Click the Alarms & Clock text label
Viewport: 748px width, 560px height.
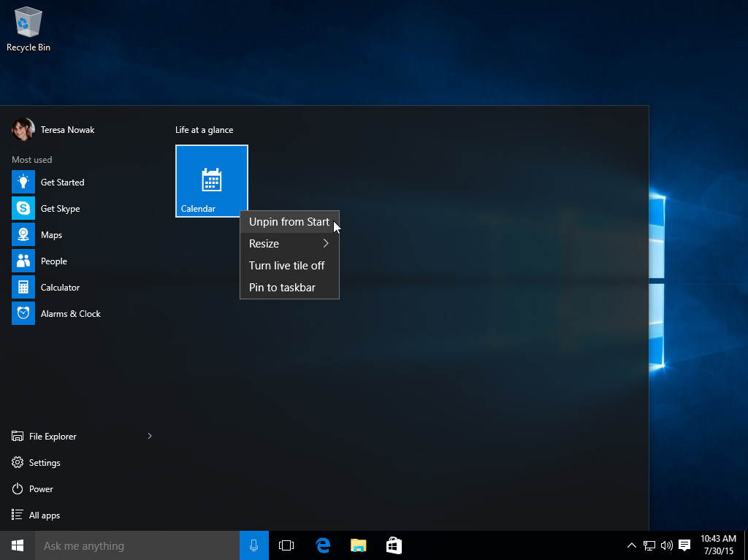[71, 313]
